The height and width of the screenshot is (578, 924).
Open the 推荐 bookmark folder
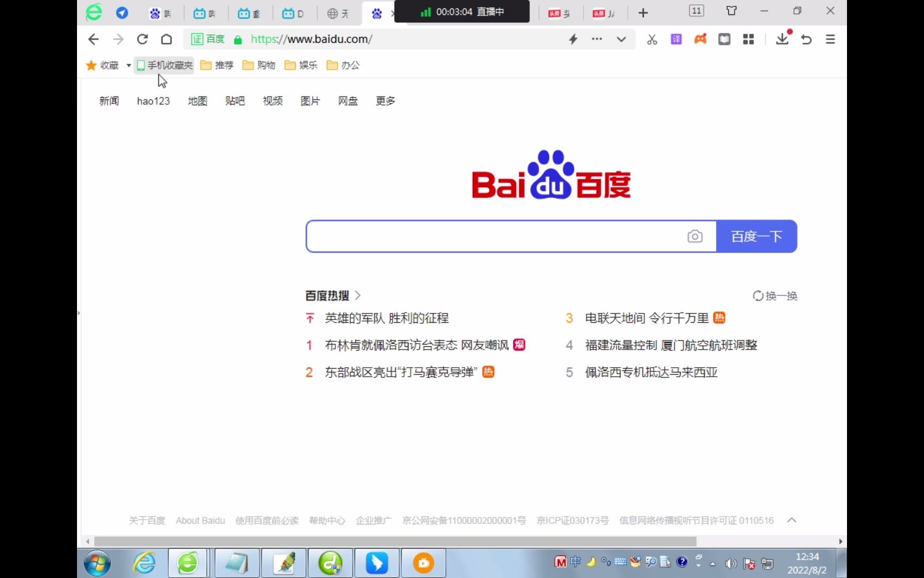[217, 65]
